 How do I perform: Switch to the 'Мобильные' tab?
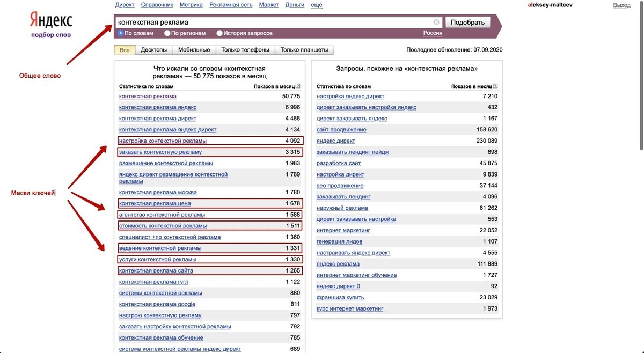click(193, 49)
